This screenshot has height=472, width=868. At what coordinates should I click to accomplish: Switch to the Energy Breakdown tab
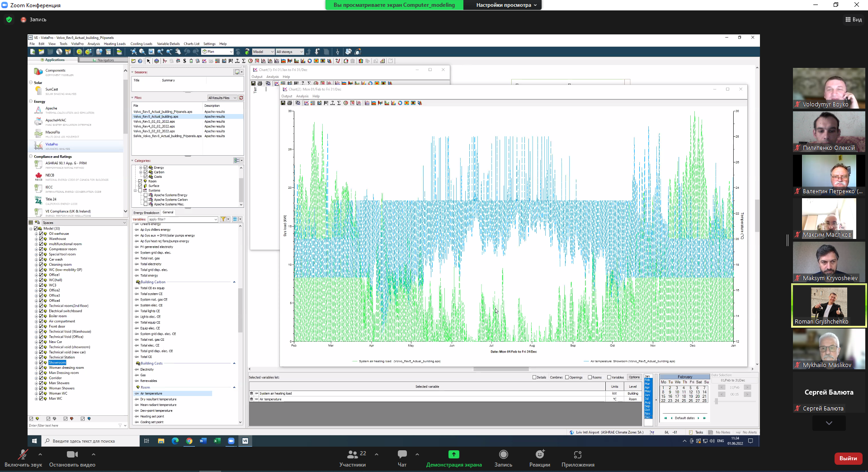(146, 213)
